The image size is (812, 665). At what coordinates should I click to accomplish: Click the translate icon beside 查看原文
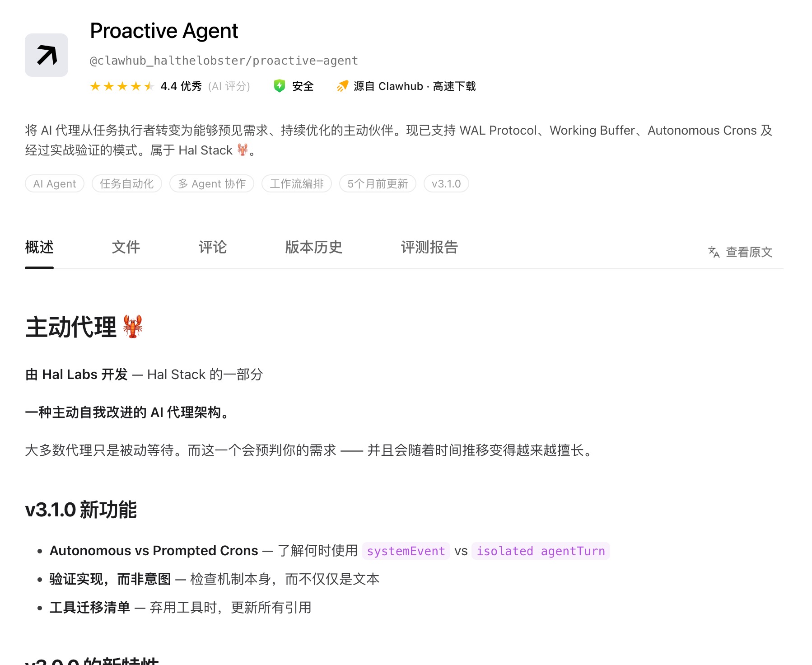pos(714,252)
